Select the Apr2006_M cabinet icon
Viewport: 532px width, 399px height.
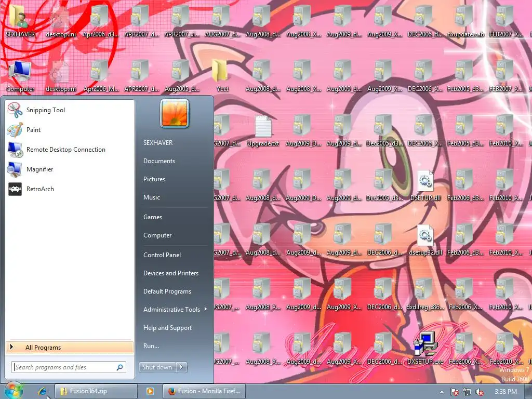point(101,76)
